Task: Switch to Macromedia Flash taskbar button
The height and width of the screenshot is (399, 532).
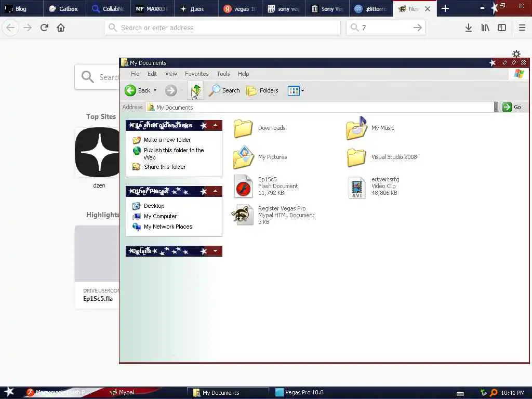Action: [58, 392]
